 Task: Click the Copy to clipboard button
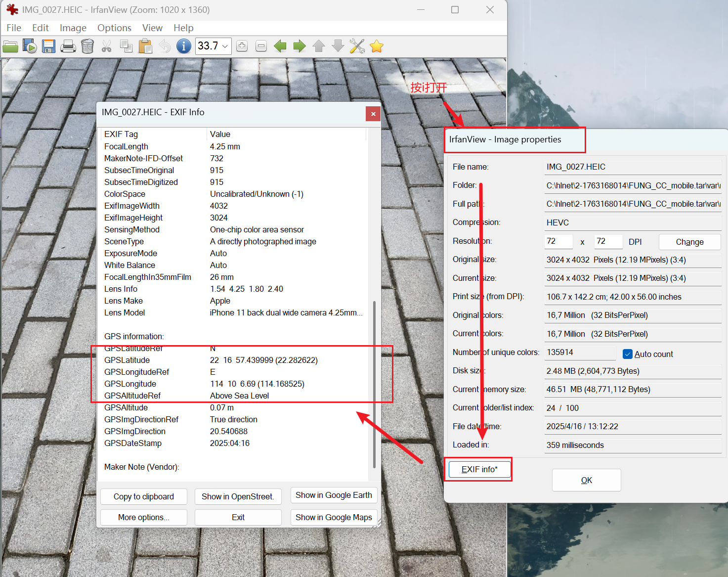point(144,496)
